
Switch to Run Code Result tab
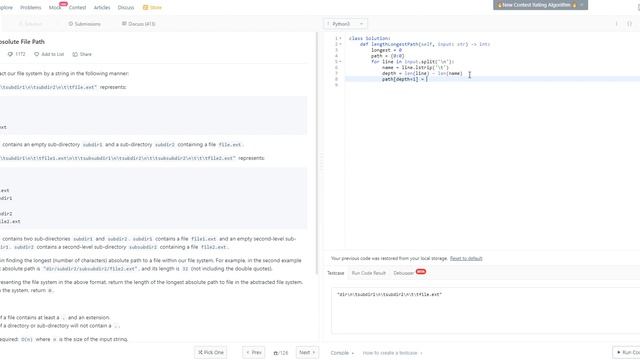[x=369, y=273]
